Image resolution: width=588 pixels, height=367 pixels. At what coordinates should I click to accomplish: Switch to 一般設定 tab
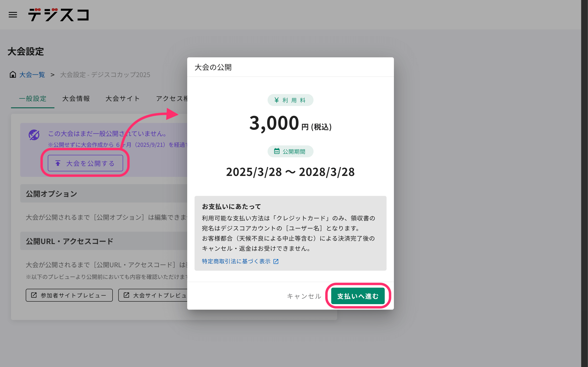(33, 99)
